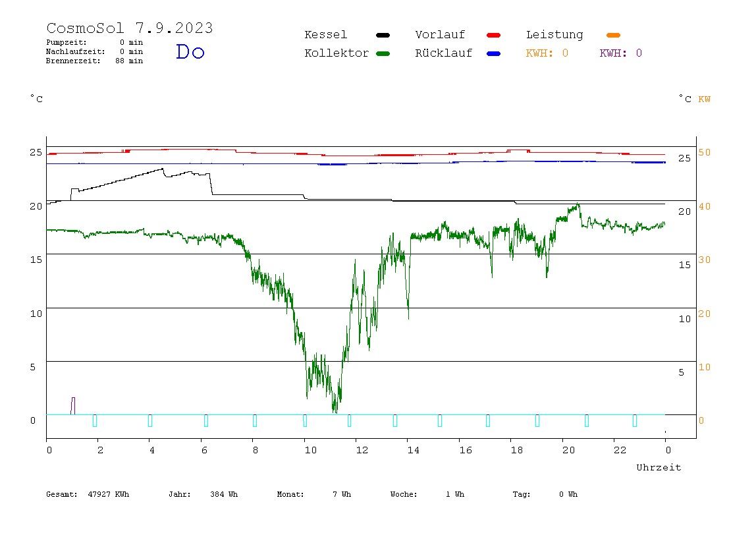Click the x-axis tick label 18
756x535 pixels.
(516, 450)
